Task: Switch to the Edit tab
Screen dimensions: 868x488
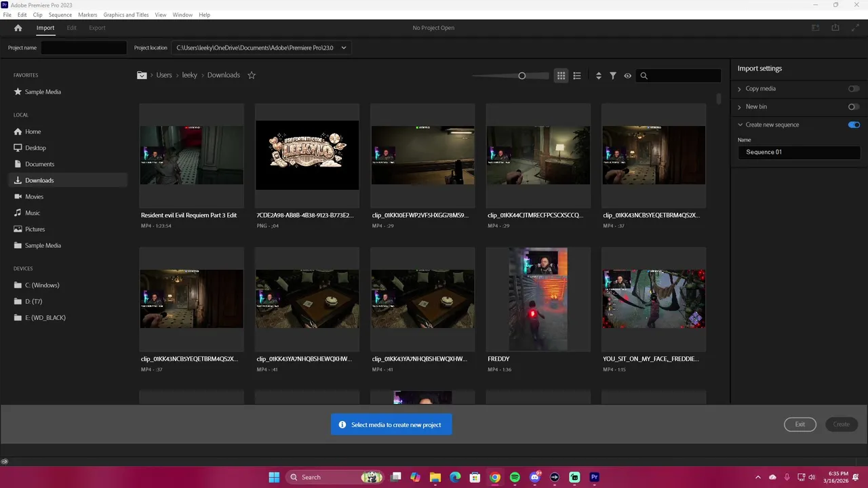Action: tap(72, 28)
